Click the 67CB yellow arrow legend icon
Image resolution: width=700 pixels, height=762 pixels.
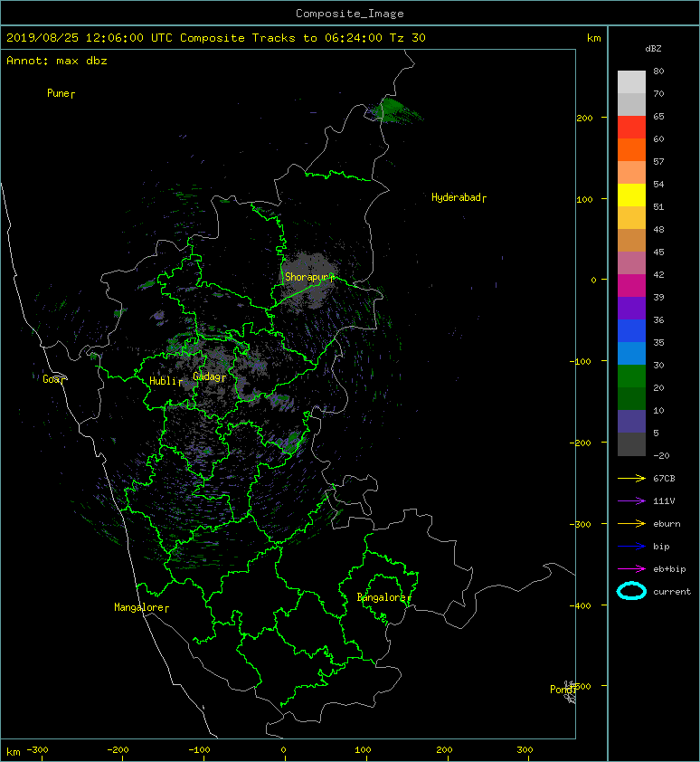631,479
